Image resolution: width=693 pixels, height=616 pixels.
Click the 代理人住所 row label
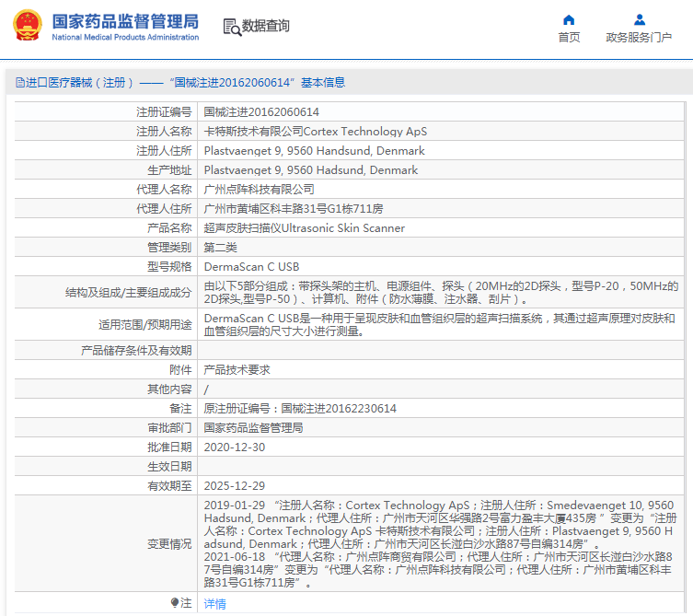(164, 209)
